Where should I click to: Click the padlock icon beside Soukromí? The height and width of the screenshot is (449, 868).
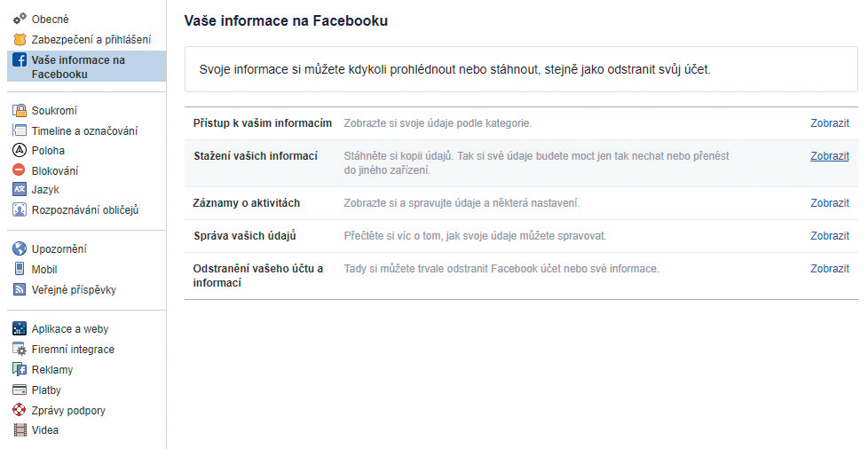[20, 110]
